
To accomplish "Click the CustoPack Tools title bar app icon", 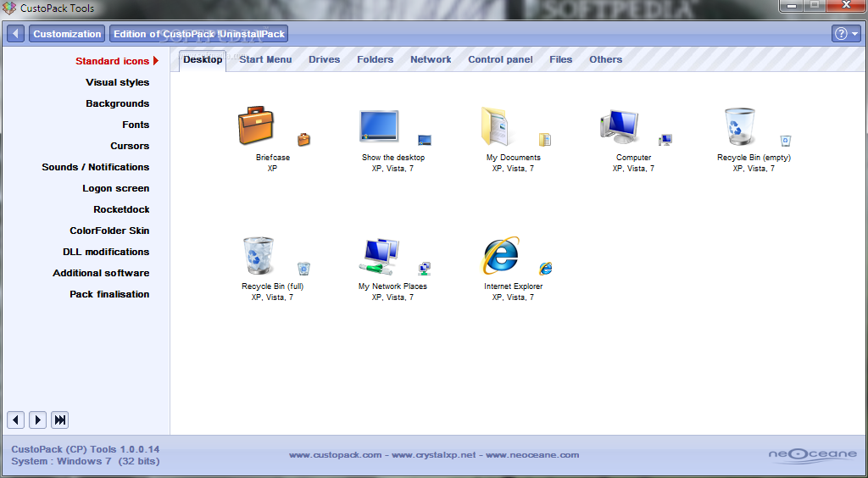I will (9, 8).
